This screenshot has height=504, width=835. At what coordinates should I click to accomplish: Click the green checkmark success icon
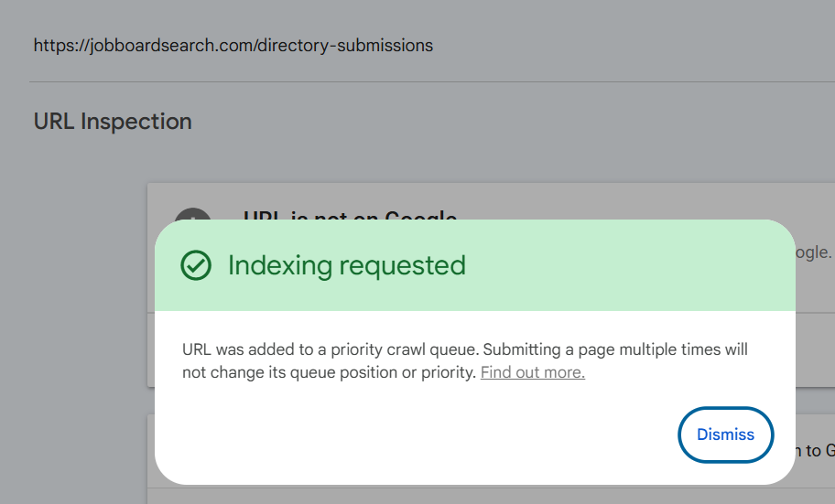[195, 265]
